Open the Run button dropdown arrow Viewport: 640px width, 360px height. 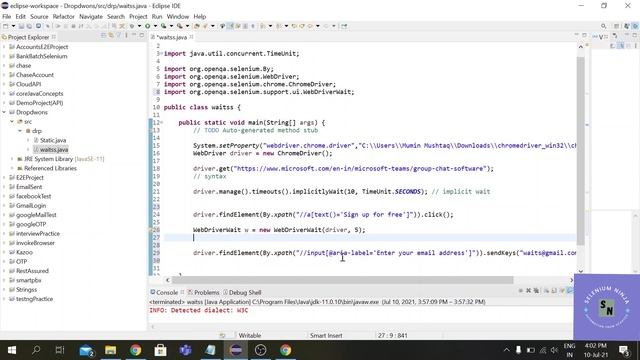pyautogui.click(x=155, y=26)
